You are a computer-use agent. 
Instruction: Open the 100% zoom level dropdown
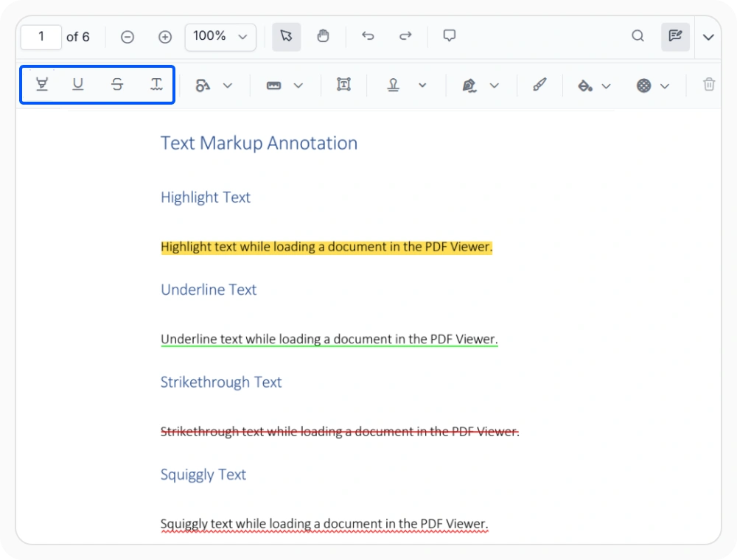220,37
